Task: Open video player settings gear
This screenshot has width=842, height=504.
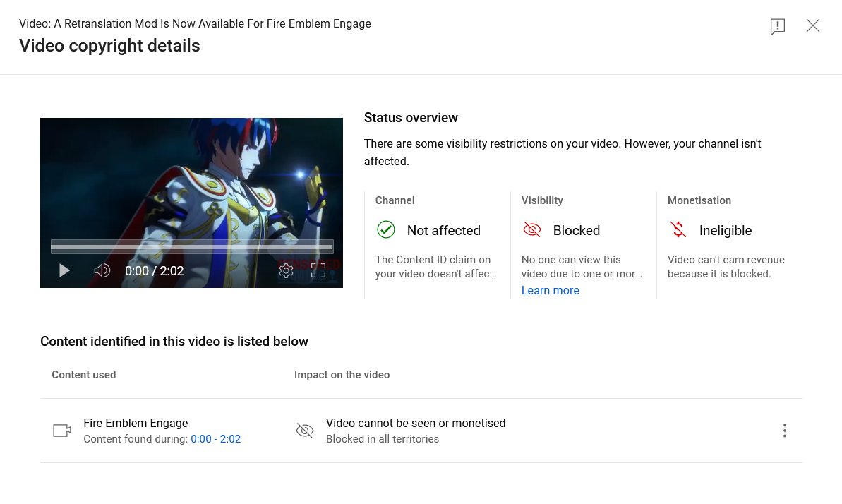Action: point(287,270)
